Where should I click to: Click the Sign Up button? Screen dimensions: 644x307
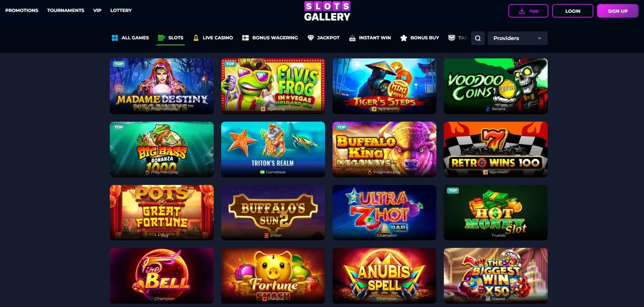click(x=618, y=11)
